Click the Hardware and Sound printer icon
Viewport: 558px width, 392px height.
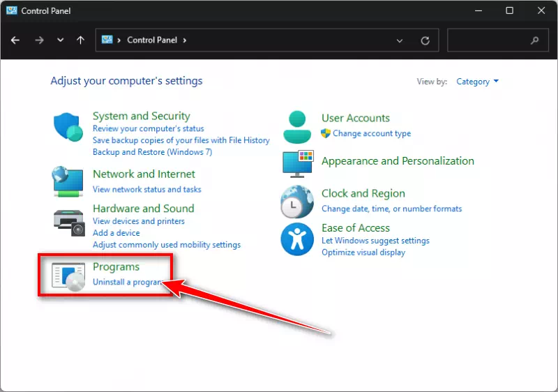pyautogui.click(x=69, y=223)
